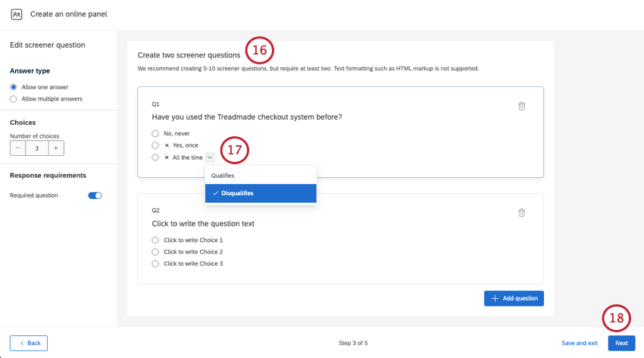Choose 'Qualifies' from the dropdown menu
Screen dimensions: 644x358
click(x=224, y=176)
